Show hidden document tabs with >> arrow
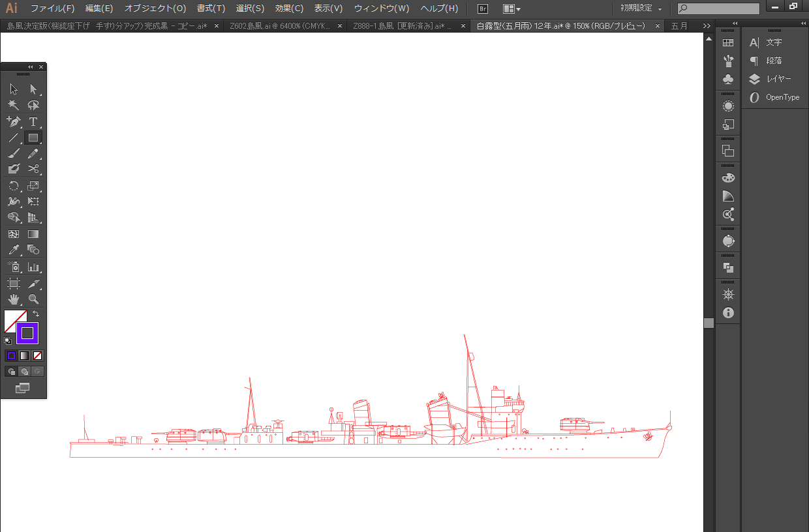This screenshot has height=532, width=809. pos(707,26)
